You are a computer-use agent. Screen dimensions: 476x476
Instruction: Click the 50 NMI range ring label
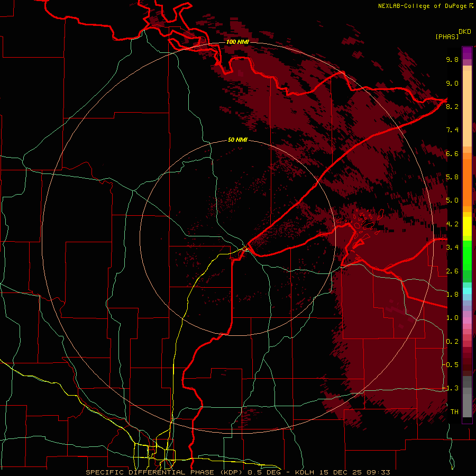point(237,140)
